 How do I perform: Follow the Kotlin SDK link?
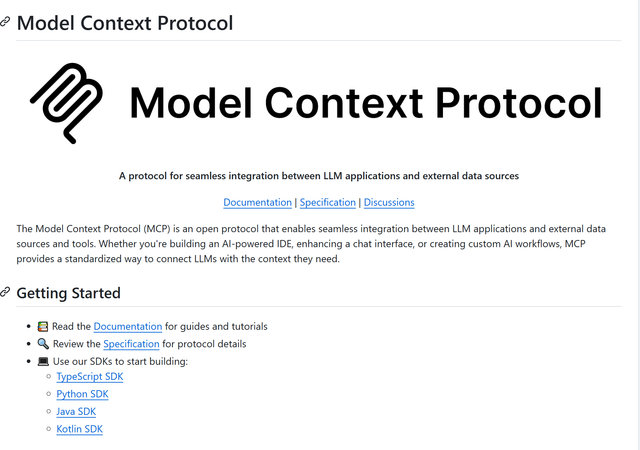79,429
